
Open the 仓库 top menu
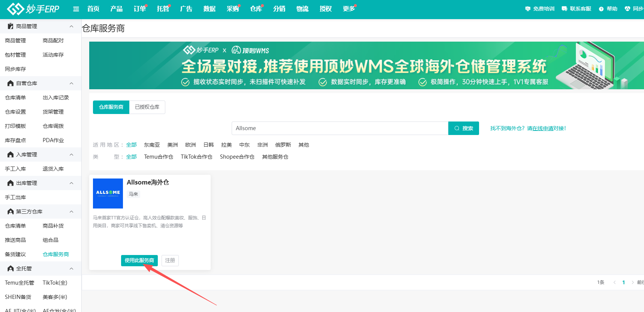(256, 9)
